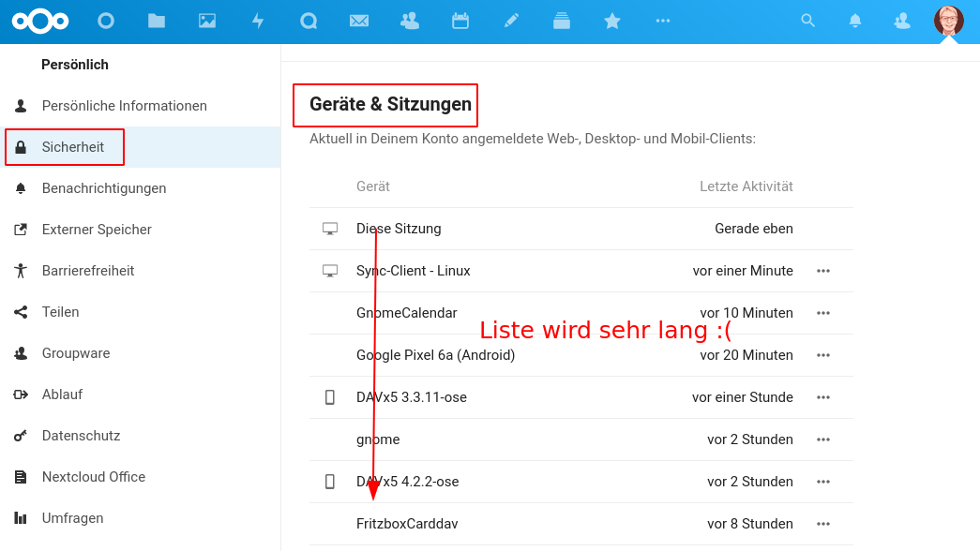Image resolution: width=980 pixels, height=551 pixels.
Task: Open the Photos app icon
Action: pyautogui.click(x=207, y=22)
